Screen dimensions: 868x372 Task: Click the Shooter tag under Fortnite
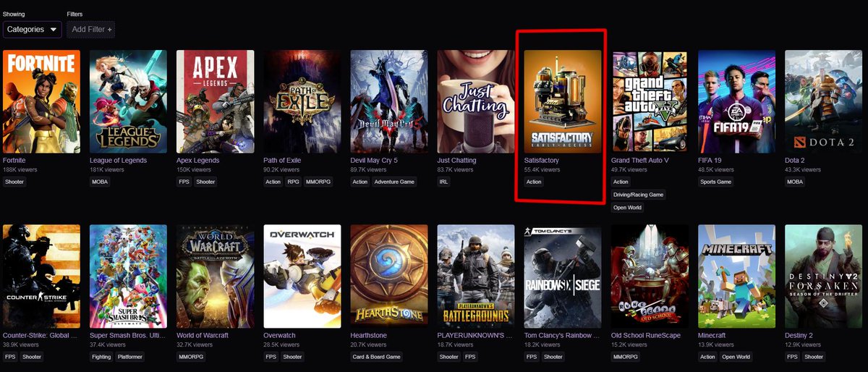[14, 182]
